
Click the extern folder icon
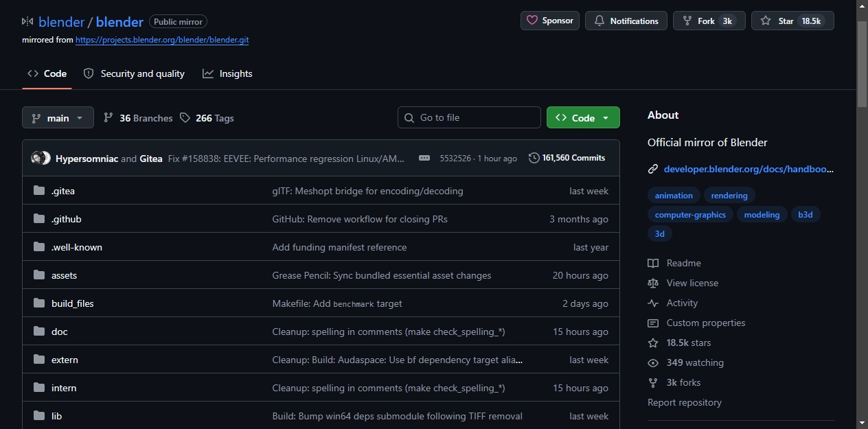[x=39, y=360]
